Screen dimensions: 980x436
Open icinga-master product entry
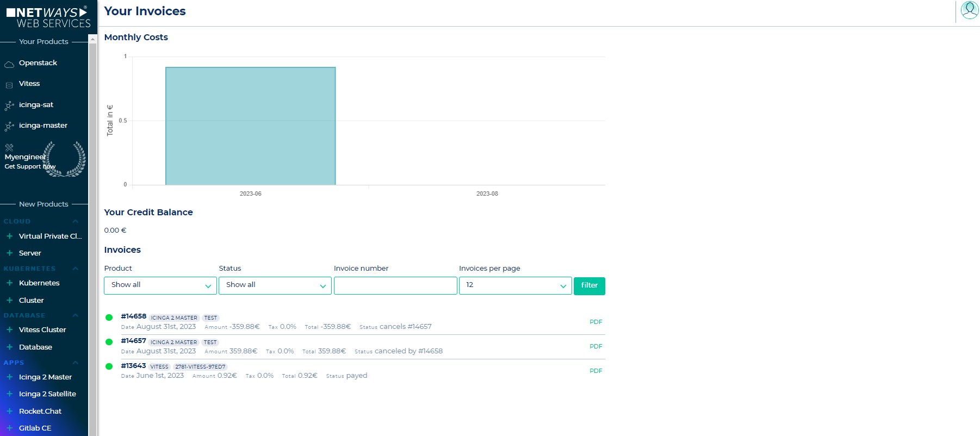tap(43, 126)
